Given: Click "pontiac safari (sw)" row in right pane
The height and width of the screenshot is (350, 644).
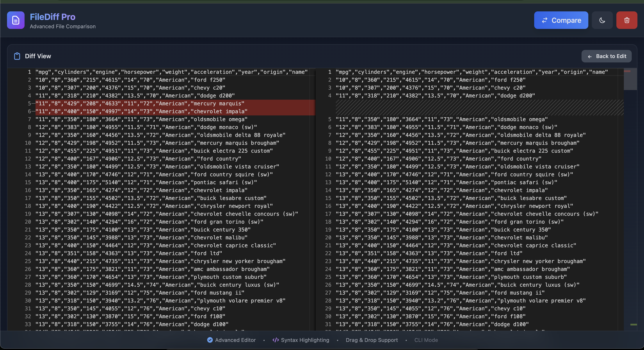Looking at the screenshot, I should pyautogui.click(x=447, y=182).
